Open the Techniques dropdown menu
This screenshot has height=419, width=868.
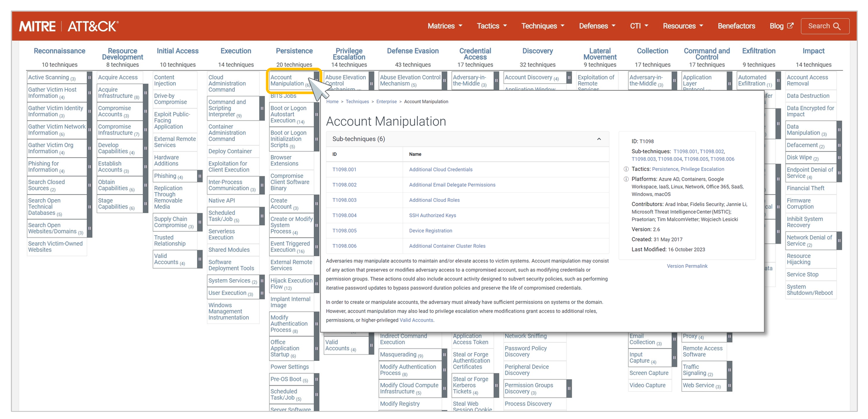543,26
